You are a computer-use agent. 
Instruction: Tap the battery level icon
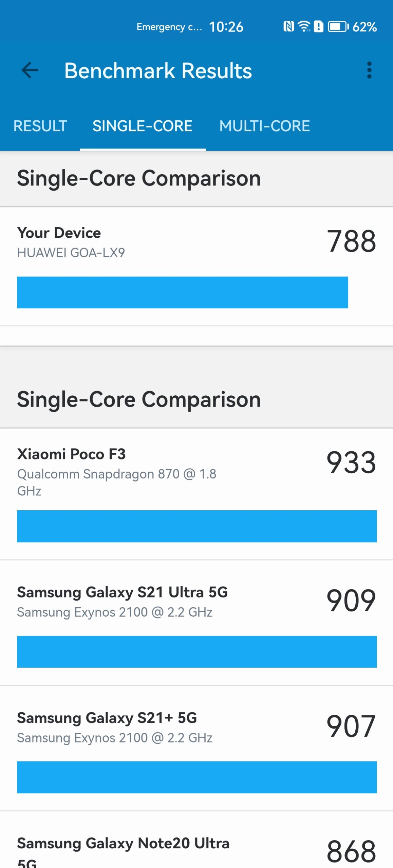(x=338, y=26)
